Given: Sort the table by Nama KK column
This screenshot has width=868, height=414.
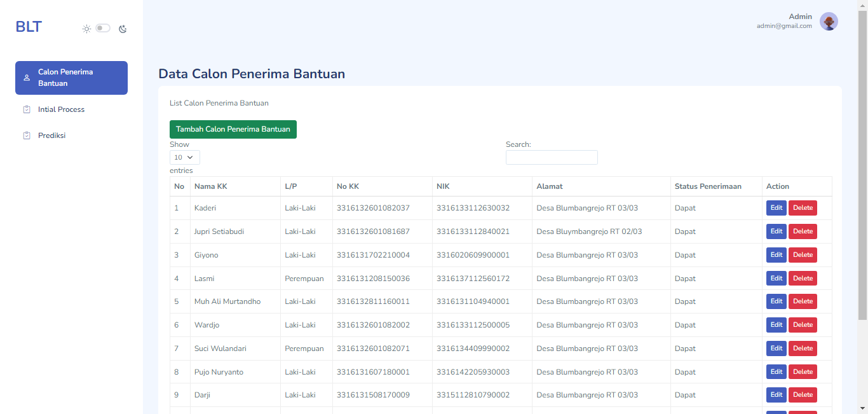Looking at the screenshot, I should click(x=234, y=186).
